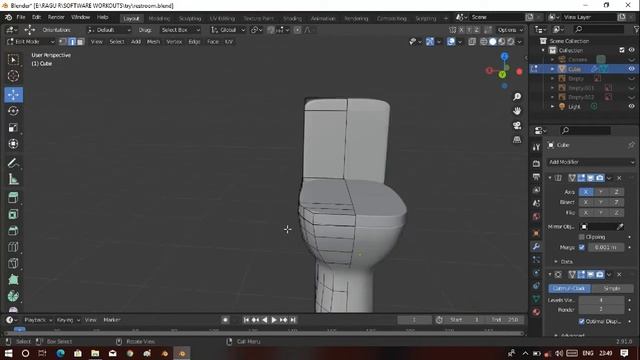
Task: Select Simple subdivision type button
Action: tap(612, 289)
